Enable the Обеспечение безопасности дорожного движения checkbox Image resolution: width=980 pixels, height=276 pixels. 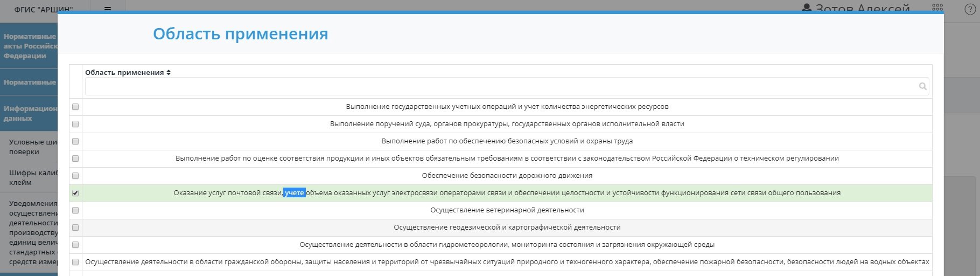75,176
